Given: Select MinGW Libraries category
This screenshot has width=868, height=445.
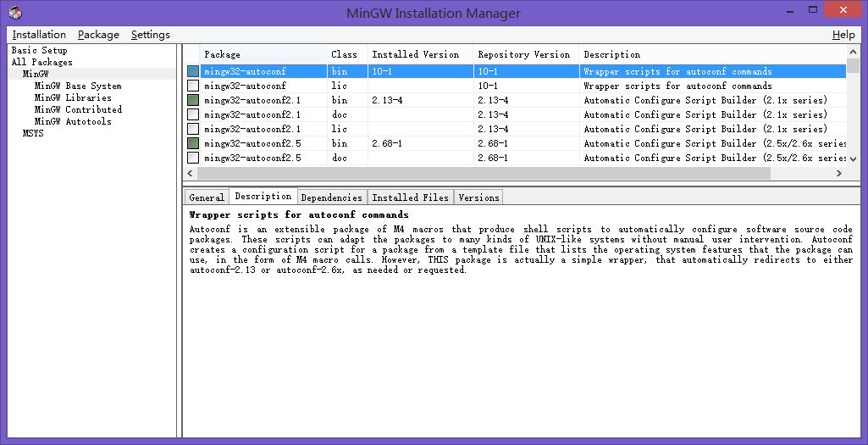Looking at the screenshot, I should click(x=73, y=97).
